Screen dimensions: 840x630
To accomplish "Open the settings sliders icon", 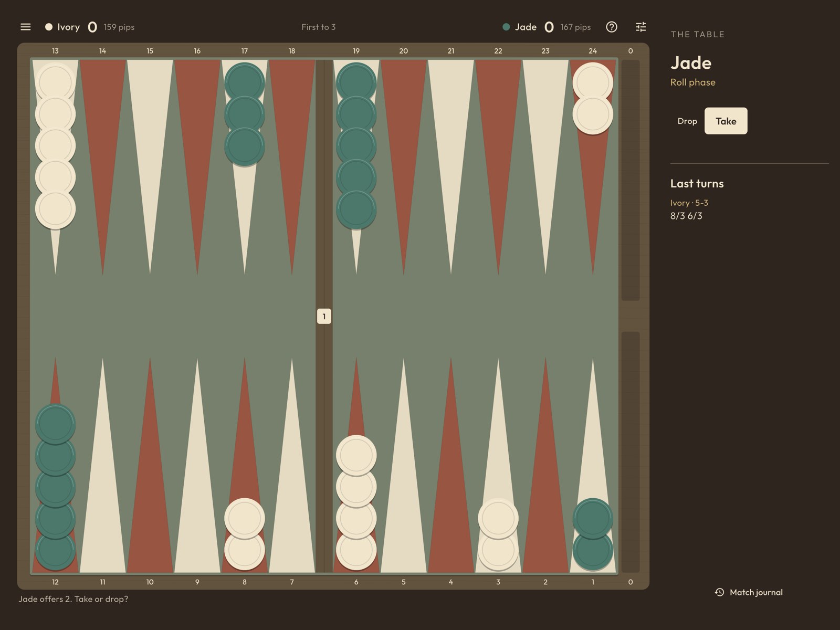I will (641, 27).
